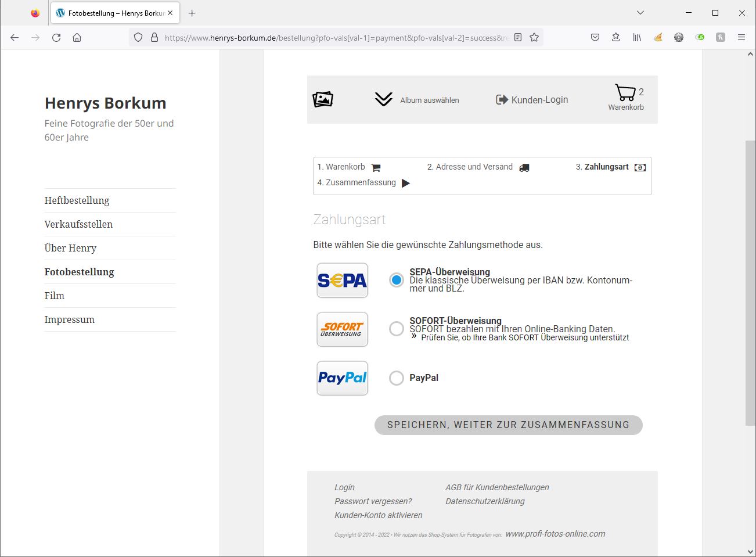Open Über Henry page

70,248
